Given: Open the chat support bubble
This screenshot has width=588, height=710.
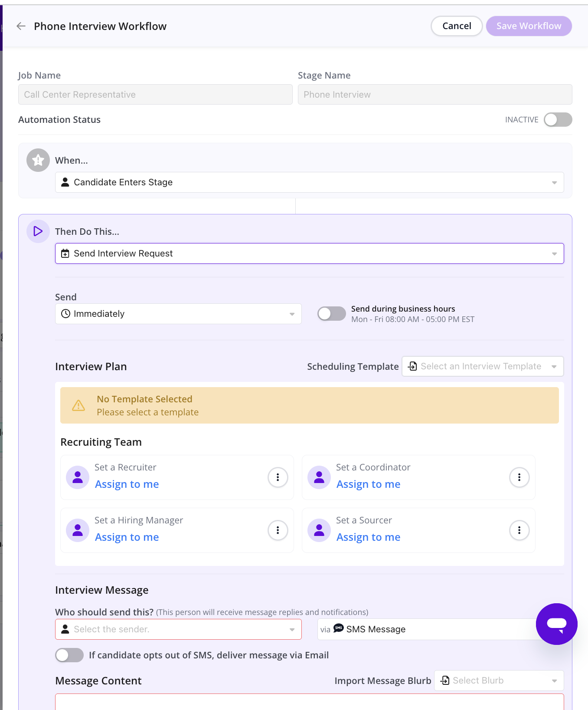Looking at the screenshot, I should (x=556, y=624).
